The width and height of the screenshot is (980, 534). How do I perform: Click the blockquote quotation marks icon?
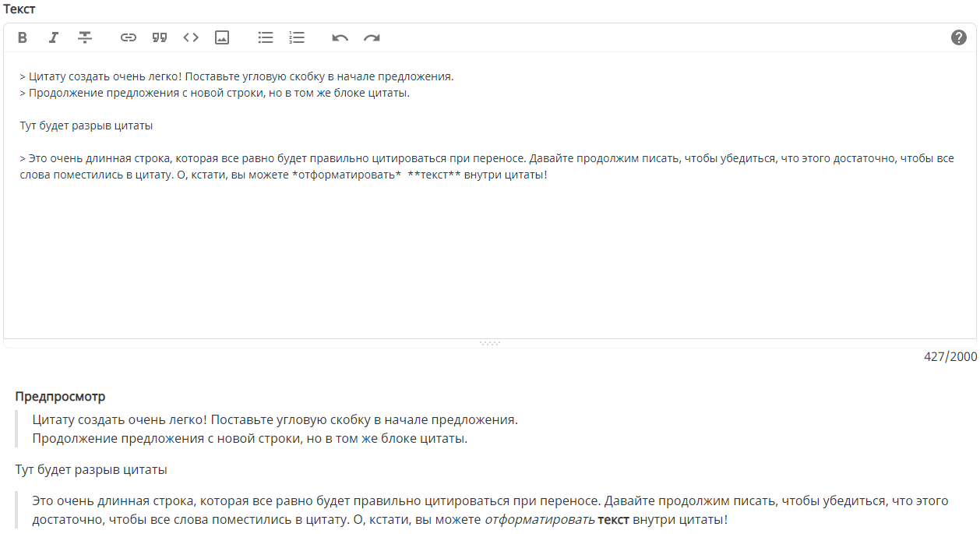(160, 37)
